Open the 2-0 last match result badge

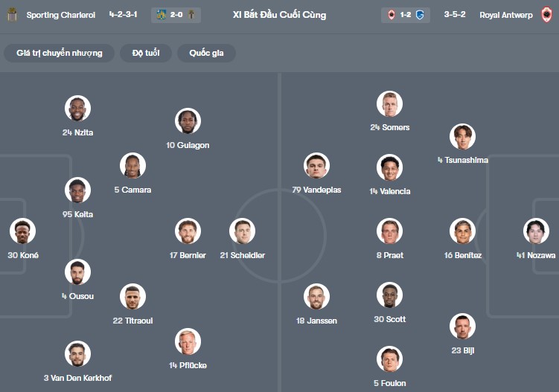[x=175, y=15]
